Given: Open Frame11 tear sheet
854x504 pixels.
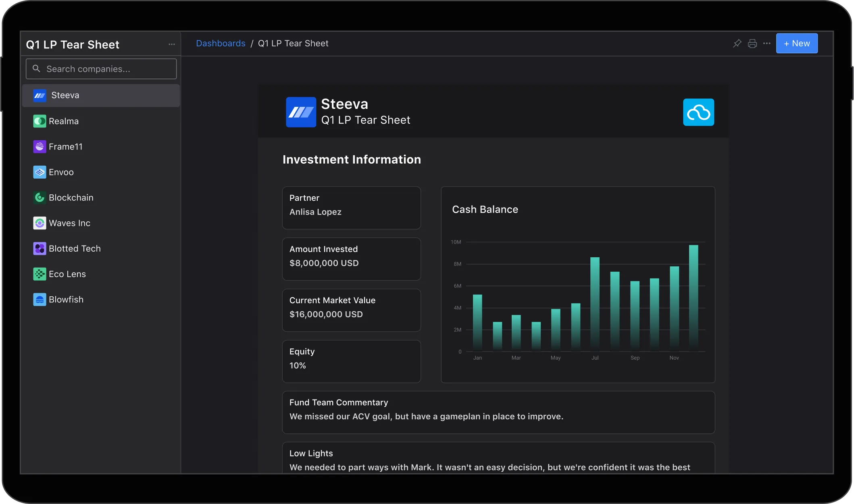Looking at the screenshot, I should (x=101, y=146).
